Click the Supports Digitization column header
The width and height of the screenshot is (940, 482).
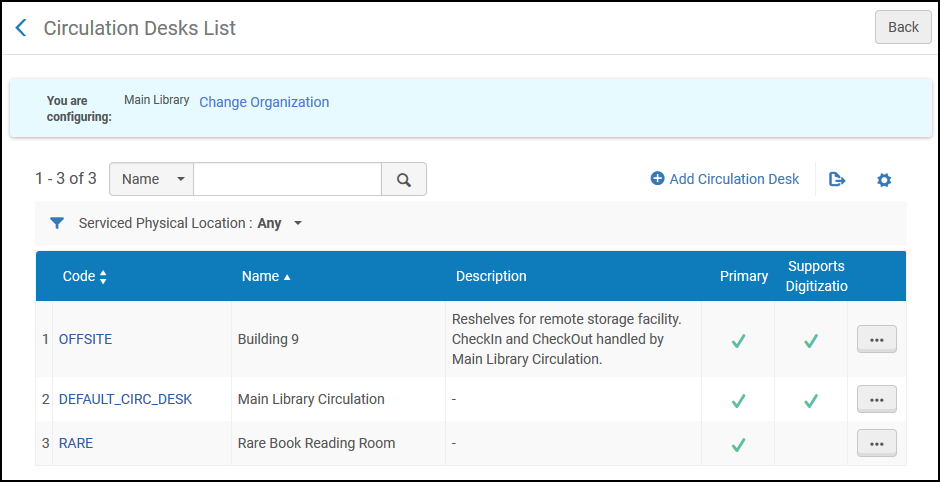818,276
